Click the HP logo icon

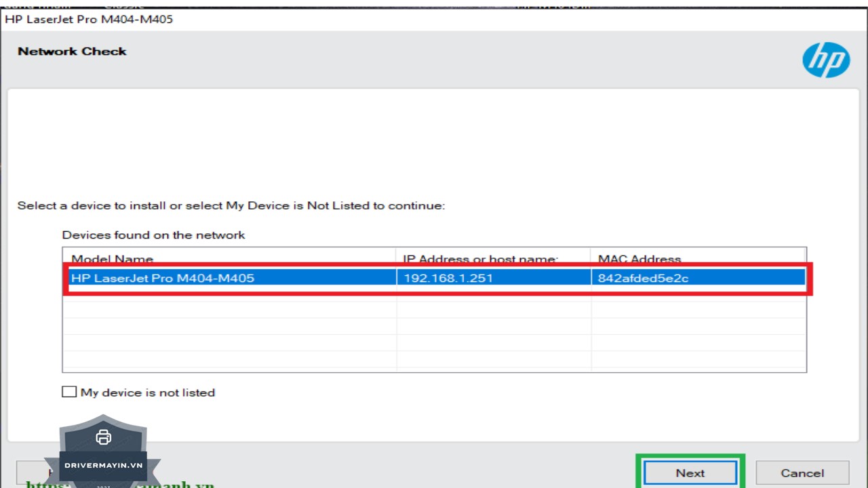(826, 60)
